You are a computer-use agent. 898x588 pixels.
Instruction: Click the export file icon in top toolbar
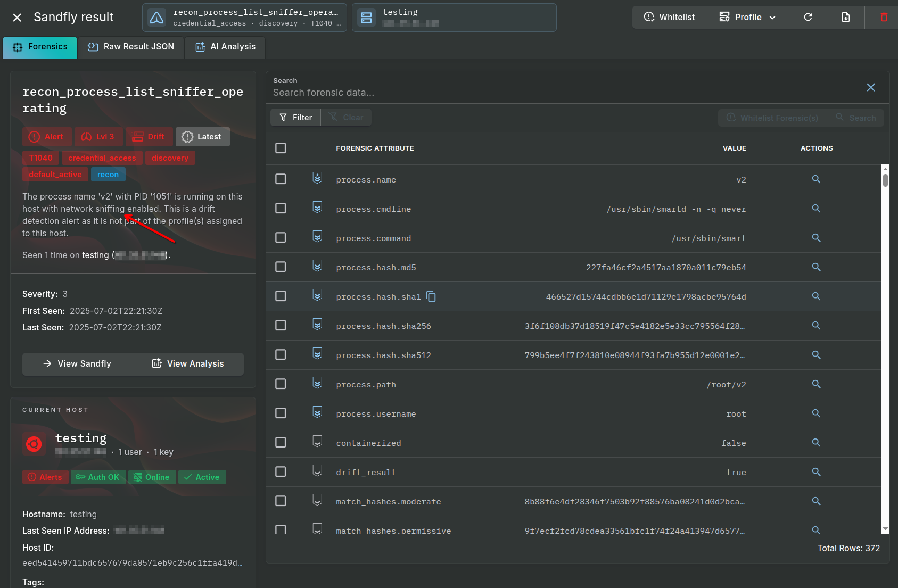coord(846,17)
